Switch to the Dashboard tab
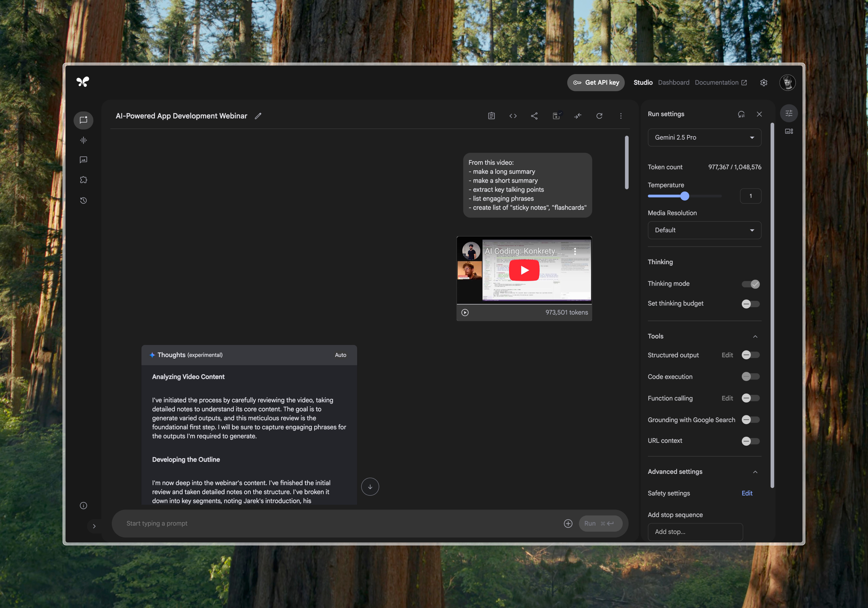Screen dimensions: 868x608 point(673,82)
